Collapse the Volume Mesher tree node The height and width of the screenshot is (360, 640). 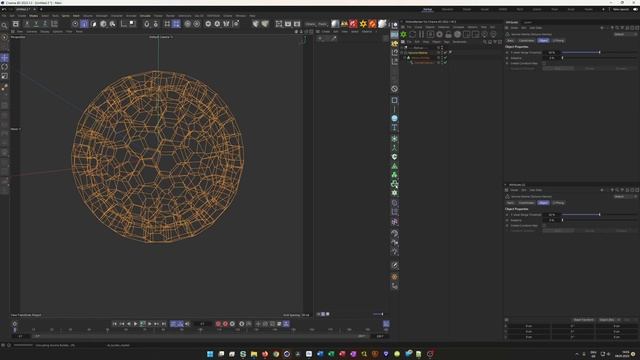tap(402, 53)
